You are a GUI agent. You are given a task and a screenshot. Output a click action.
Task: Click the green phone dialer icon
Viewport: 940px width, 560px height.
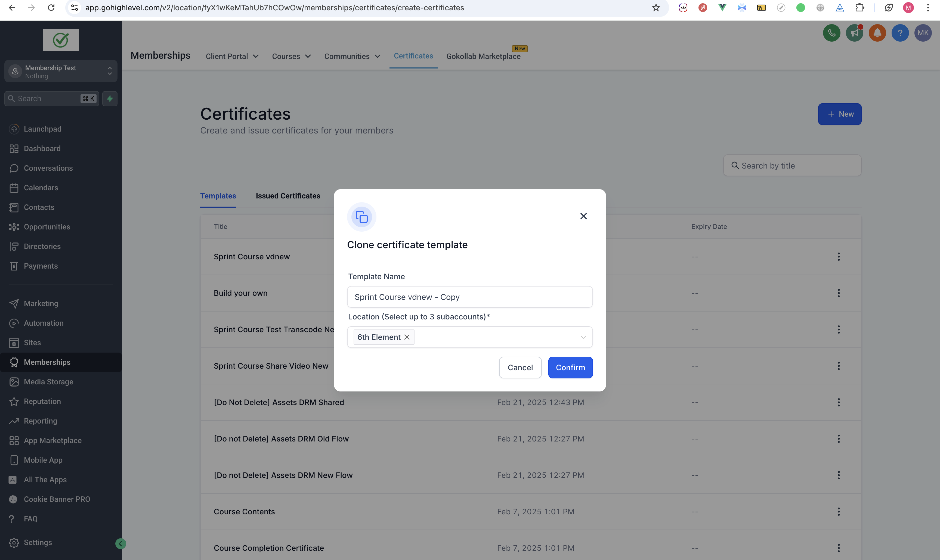pyautogui.click(x=831, y=33)
